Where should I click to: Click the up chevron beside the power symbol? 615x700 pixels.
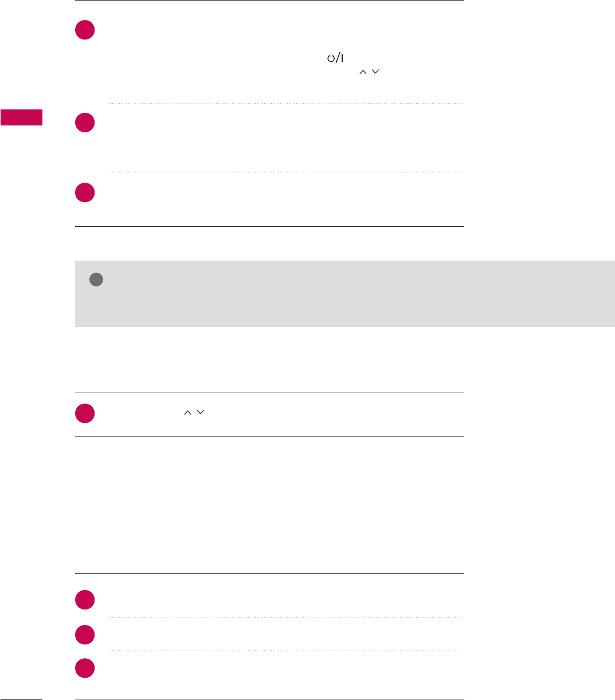click(x=361, y=70)
